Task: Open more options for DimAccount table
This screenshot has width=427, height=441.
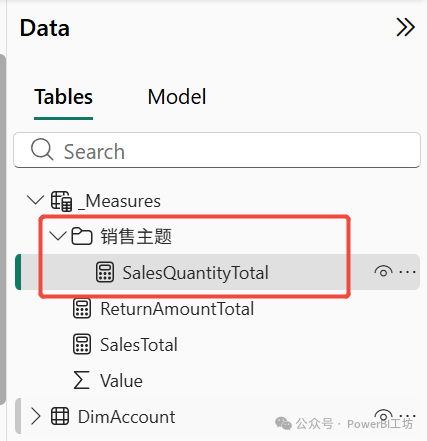Action: click(x=407, y=416)
